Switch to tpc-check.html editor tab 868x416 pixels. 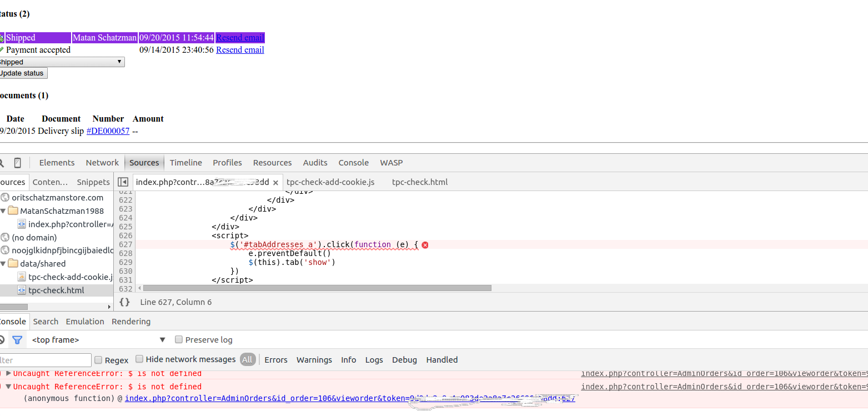[420, 182]
